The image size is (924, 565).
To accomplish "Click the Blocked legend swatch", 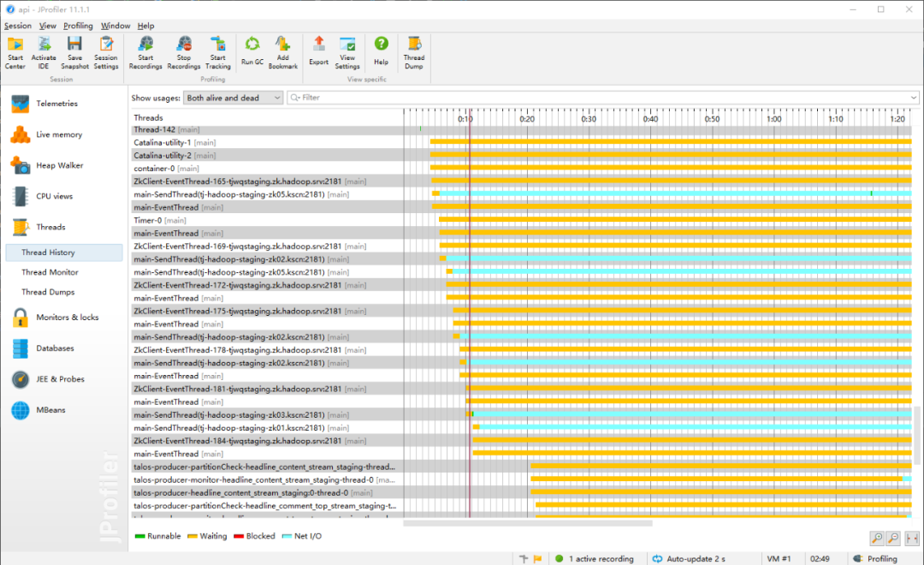I will (x=239, y=537).
